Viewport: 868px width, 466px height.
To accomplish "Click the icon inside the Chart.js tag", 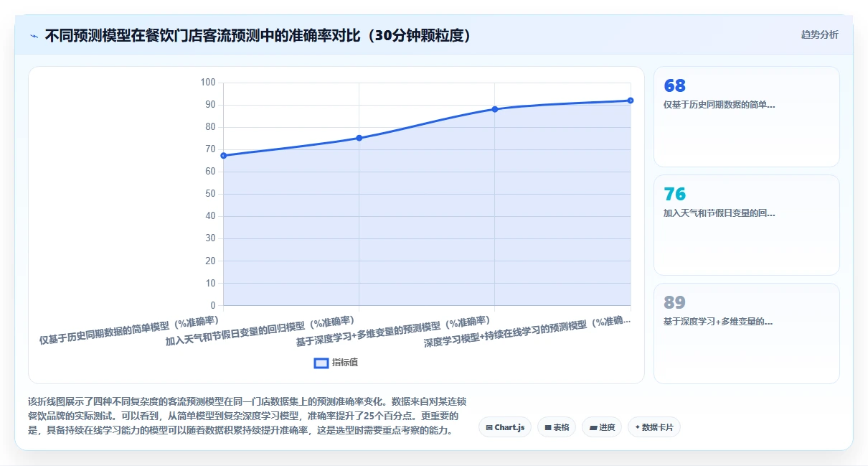I will point(489,427).
